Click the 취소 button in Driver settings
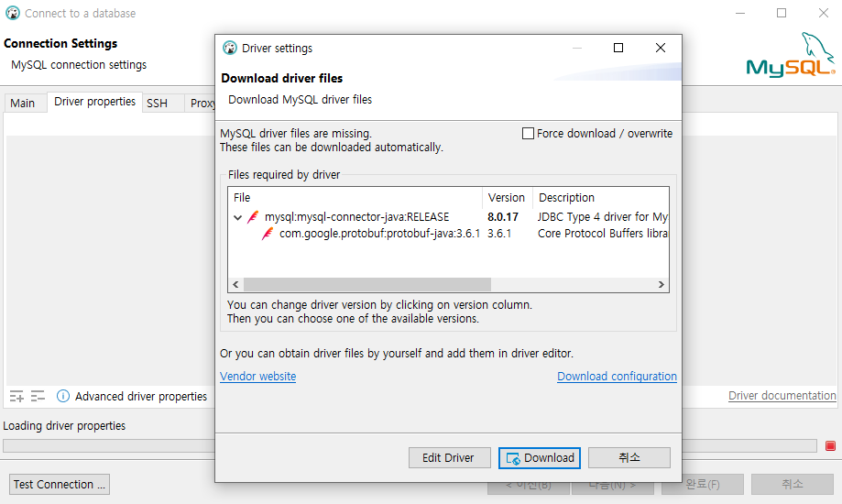Screen dimensions: 842x504 pyautogui.click(x=629, y=458)
